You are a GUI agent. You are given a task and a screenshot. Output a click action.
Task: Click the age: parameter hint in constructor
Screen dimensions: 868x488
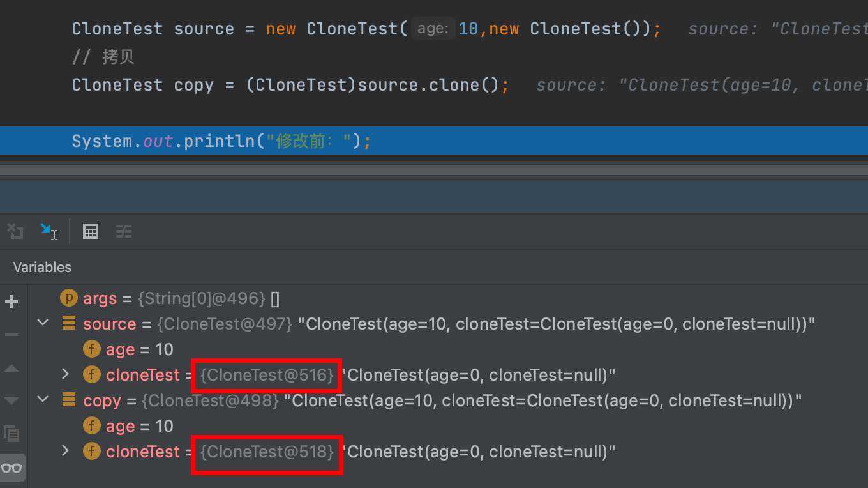click(433, 29)
